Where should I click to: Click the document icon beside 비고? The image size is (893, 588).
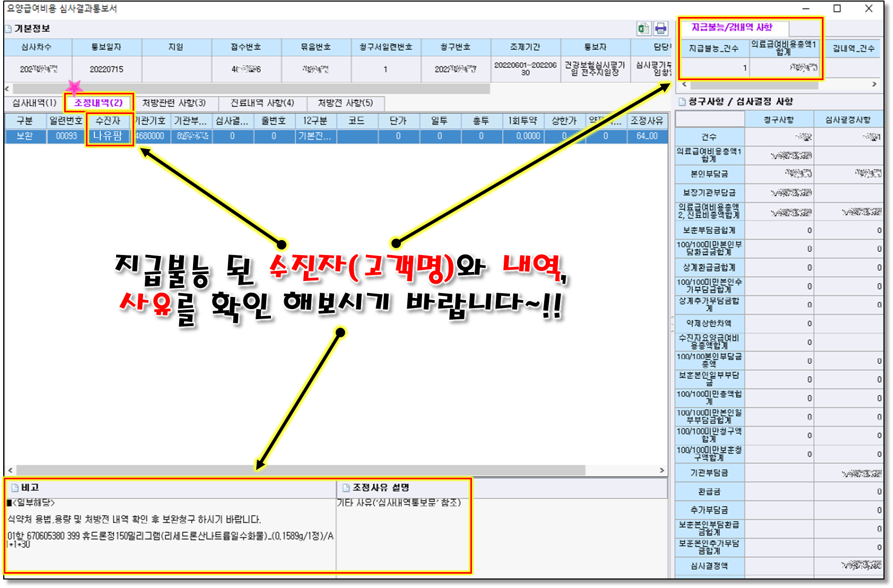tap(15, 488)
